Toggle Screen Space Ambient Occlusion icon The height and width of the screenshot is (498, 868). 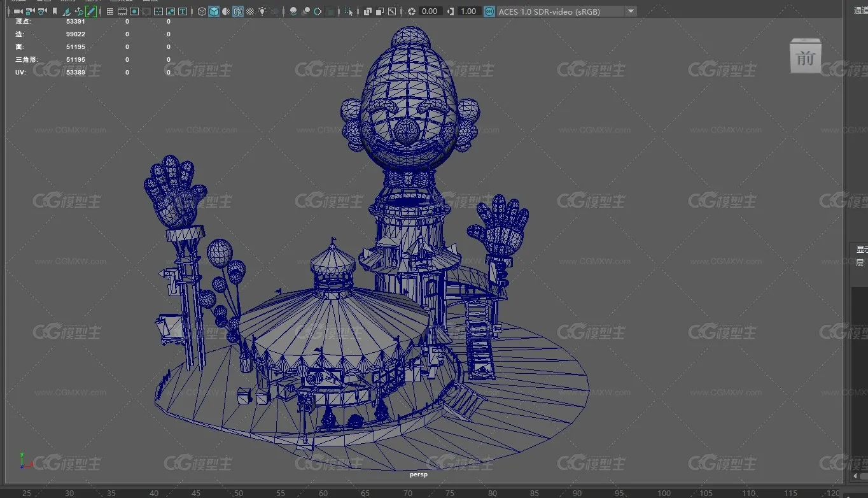293,11
